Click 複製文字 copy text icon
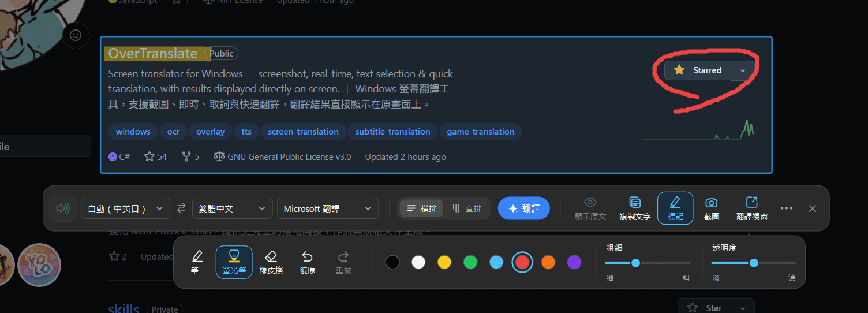Viewport: 868px width, 313px height. 635,208
